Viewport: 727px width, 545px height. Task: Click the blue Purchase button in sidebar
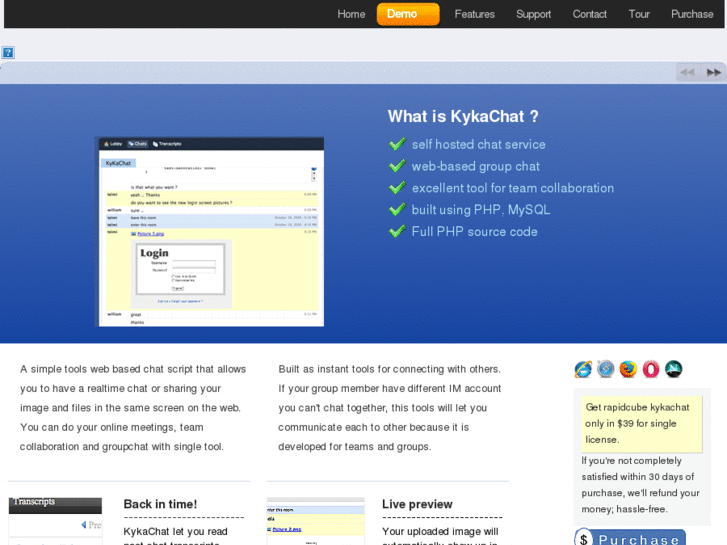(x=630, y=538)
